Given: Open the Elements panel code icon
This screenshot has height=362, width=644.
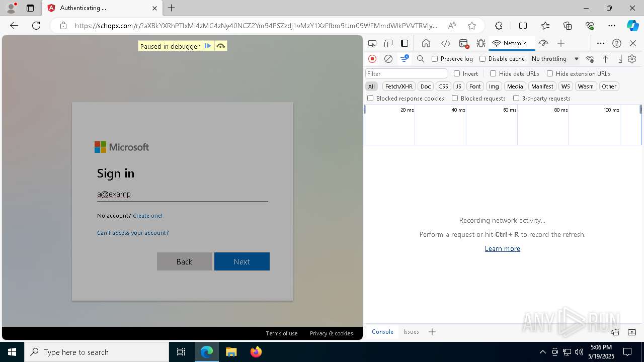Looking at the screenshot, I should (x=445, y=43).
